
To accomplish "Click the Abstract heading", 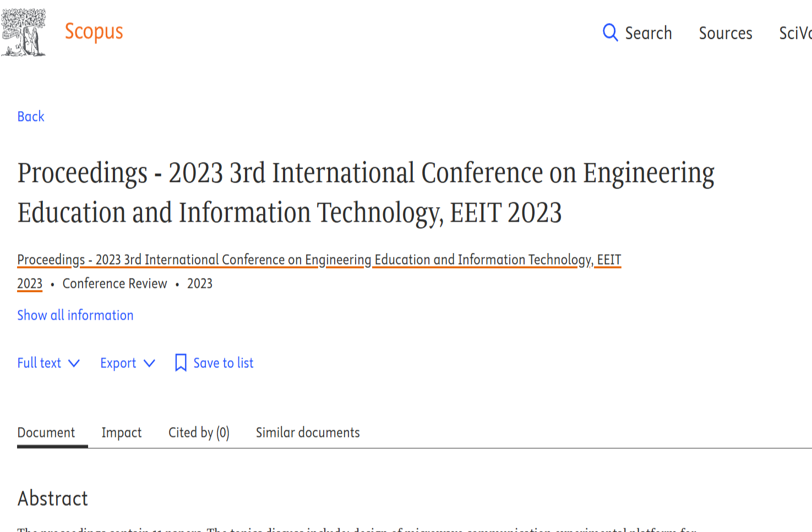I will (x=53, y=498).
